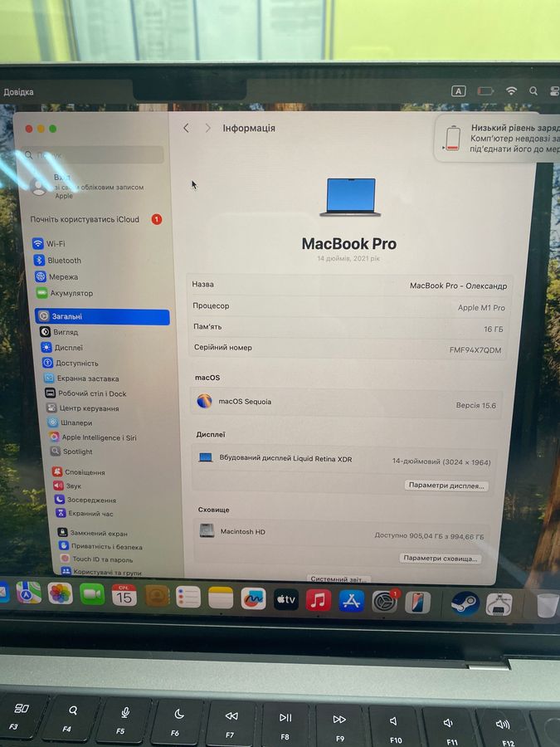Open Apple Intelligence і Siri settings
The width and height of the screenshot is (560, 747).
click(x=98, y=437)
